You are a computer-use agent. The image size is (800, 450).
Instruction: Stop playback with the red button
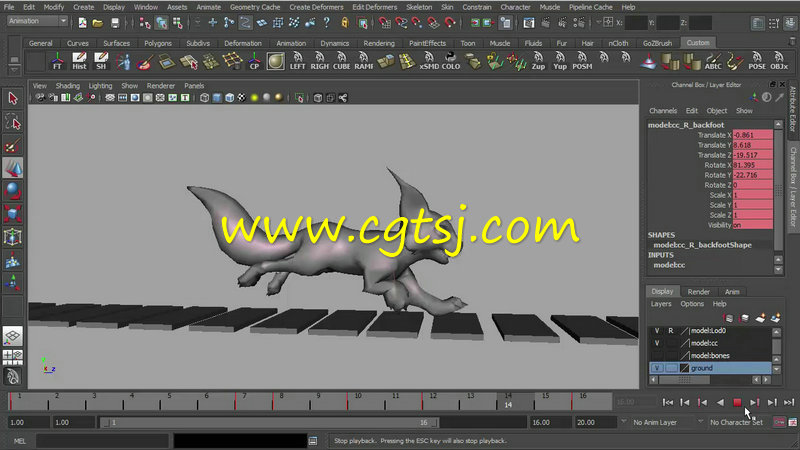coord(737,403)
